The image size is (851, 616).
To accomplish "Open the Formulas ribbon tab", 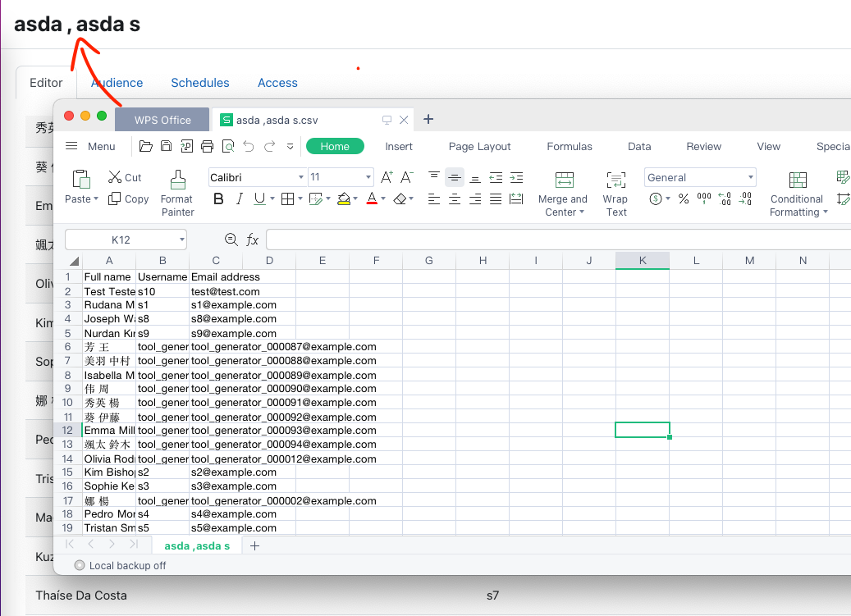I will click(570, 146).
